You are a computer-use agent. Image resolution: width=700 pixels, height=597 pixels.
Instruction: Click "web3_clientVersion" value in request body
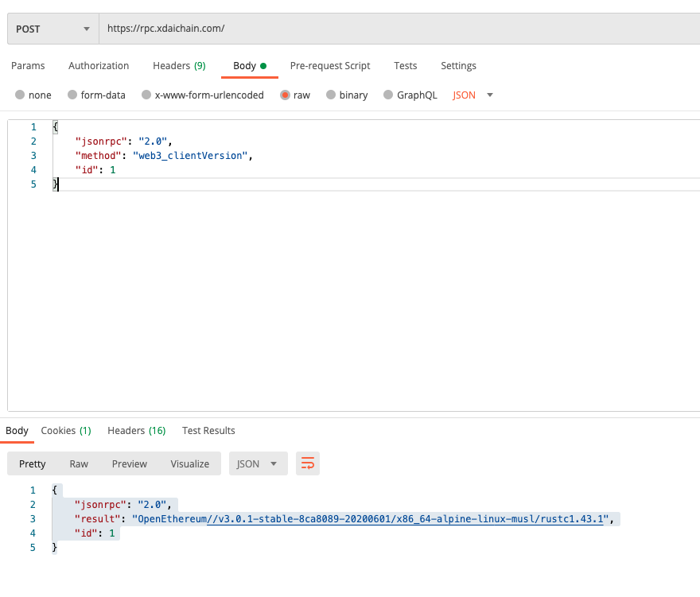click(x=191, y=156)
